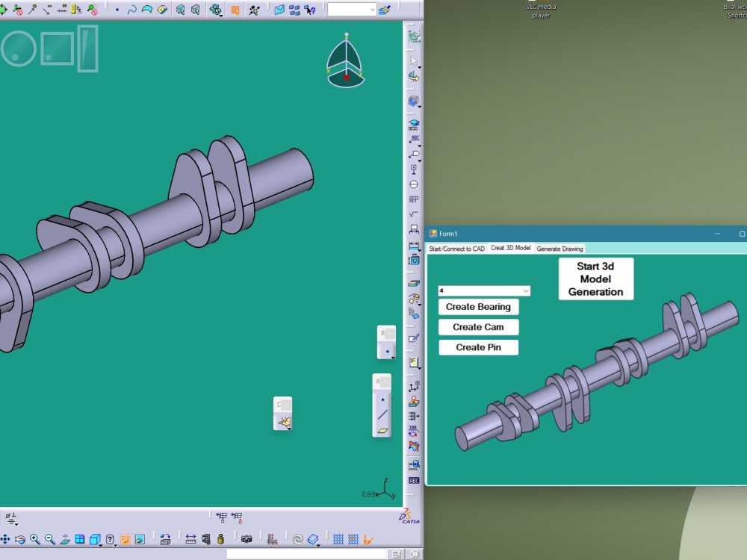The image size is (747, 560).
Task: Select the Rotate view hand icon
Action: pos(20,539)
